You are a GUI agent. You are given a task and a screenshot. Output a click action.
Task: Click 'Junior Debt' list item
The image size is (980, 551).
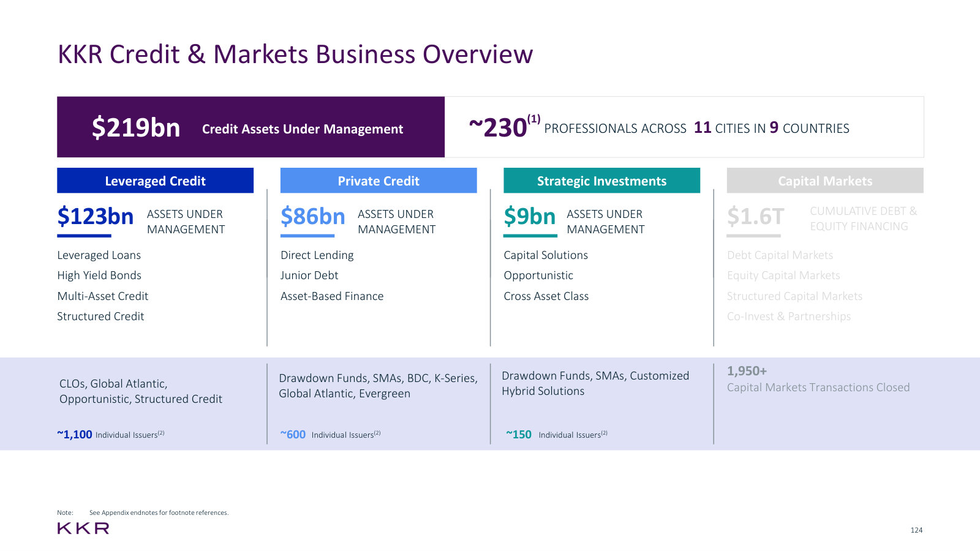tap(309, 275)
